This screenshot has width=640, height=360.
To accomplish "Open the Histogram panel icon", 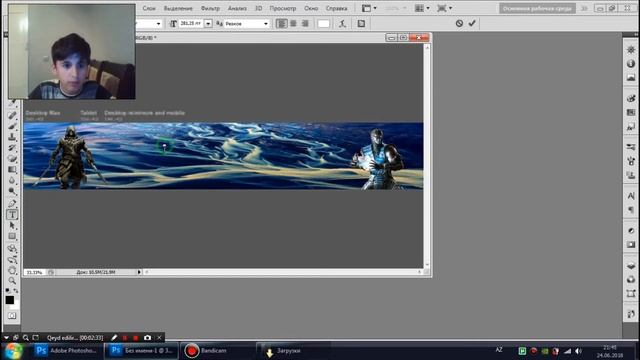I will [631, 78].
